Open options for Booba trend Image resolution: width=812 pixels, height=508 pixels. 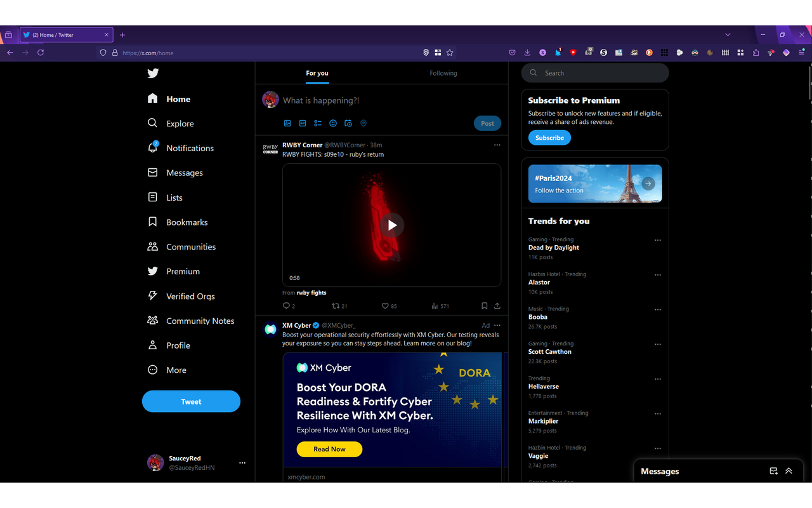[x=658, y=310]
